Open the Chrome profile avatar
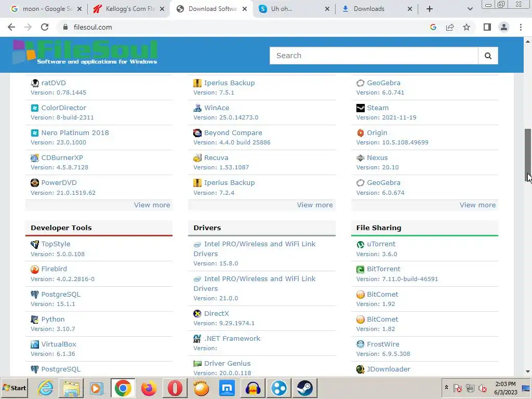This screenshot has height=399, width=532. 504,27
